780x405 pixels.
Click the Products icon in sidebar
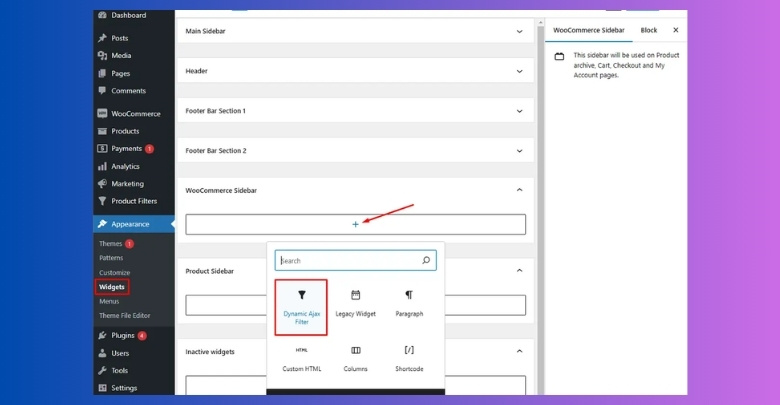pos(102,131)
